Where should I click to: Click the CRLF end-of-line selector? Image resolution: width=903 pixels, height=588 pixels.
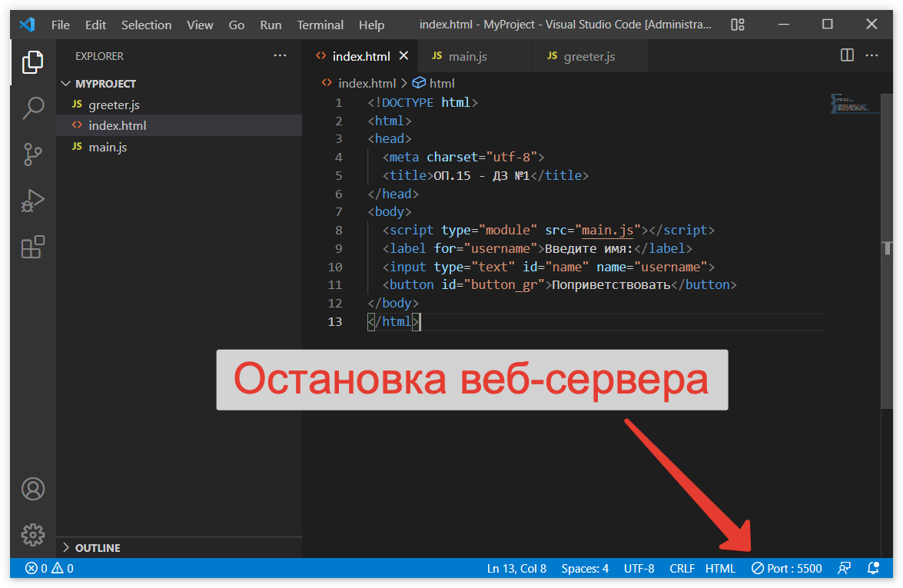click(x=682, y=569)
